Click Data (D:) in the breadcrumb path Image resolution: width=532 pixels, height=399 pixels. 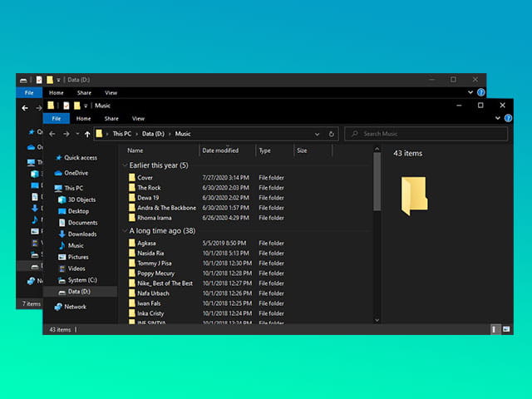pyautogui.click(x=153, y=134)
